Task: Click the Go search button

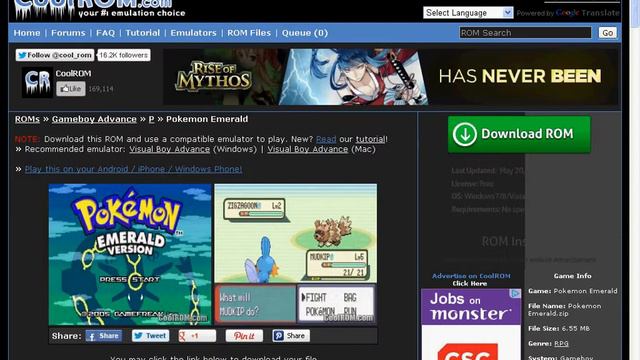Action: (x=607, y=33)
